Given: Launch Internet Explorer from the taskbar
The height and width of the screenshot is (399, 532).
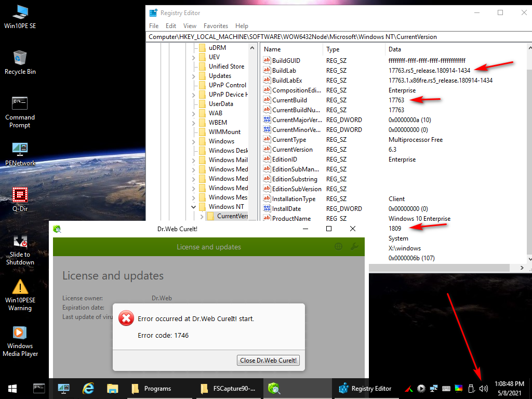Looking at the screenshot, I should point(88,389).
